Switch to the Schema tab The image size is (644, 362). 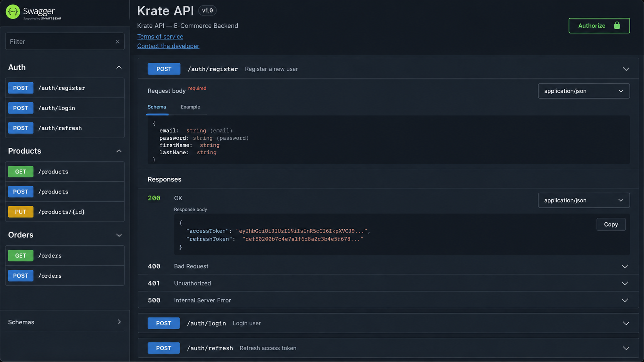tap(157, 107)
